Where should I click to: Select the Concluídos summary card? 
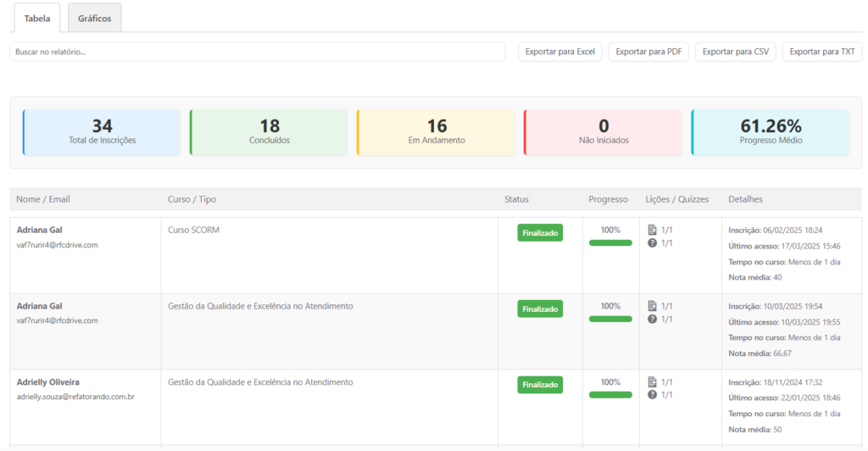tap(269, 132)
